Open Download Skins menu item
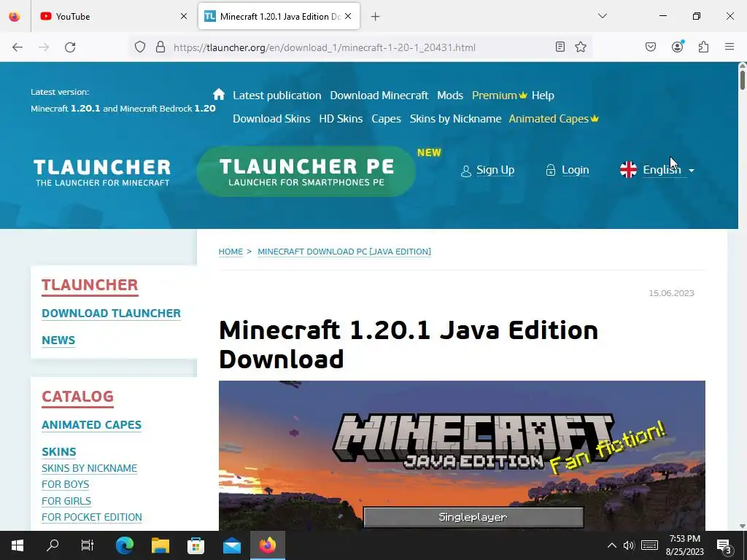747x560 pixels. click(x=271, y=119)
